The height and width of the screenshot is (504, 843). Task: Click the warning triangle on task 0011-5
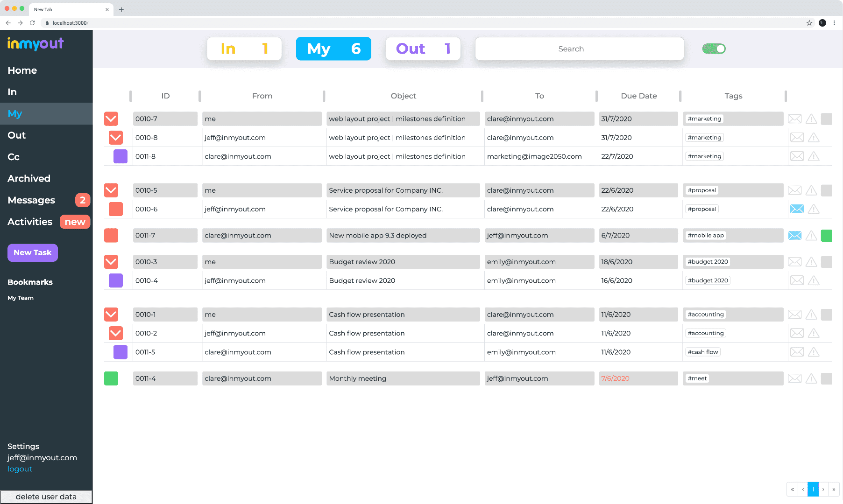tap(814, 352)
